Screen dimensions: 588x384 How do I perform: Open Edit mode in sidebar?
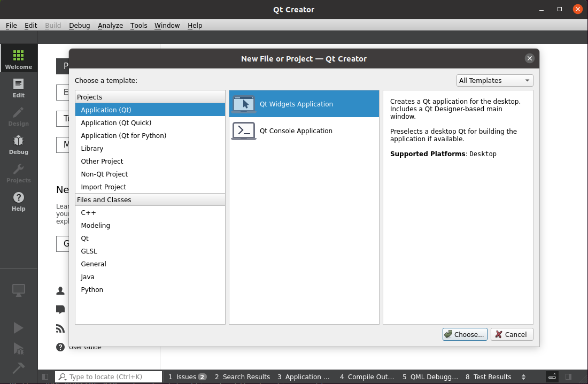[18, 89]
